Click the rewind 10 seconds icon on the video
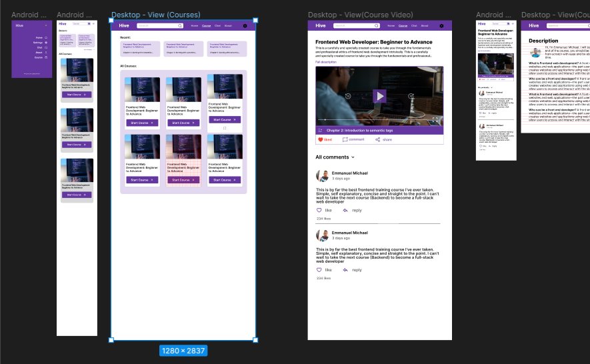Image resolution: width=590 pixels, height=364 pixels. pyautogui.click(x=348, y=96)
